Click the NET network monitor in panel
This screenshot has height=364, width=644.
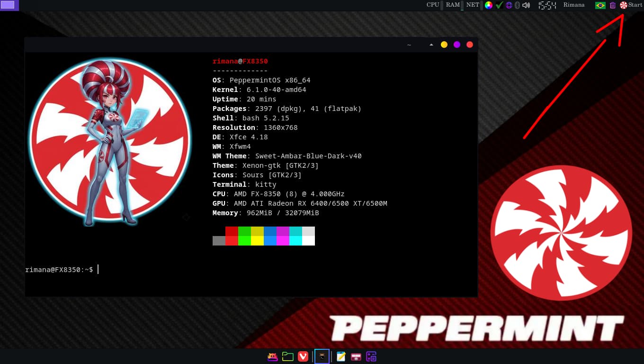point(473,5)
